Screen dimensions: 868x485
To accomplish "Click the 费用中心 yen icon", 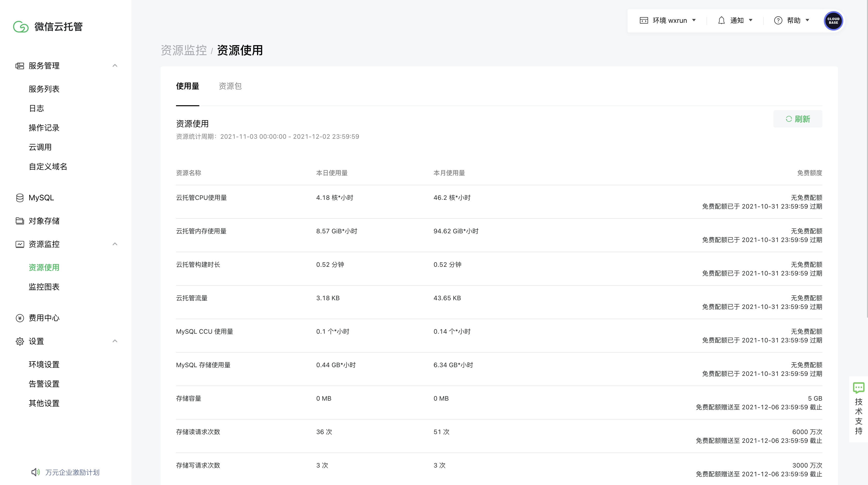I will point(20,318).
